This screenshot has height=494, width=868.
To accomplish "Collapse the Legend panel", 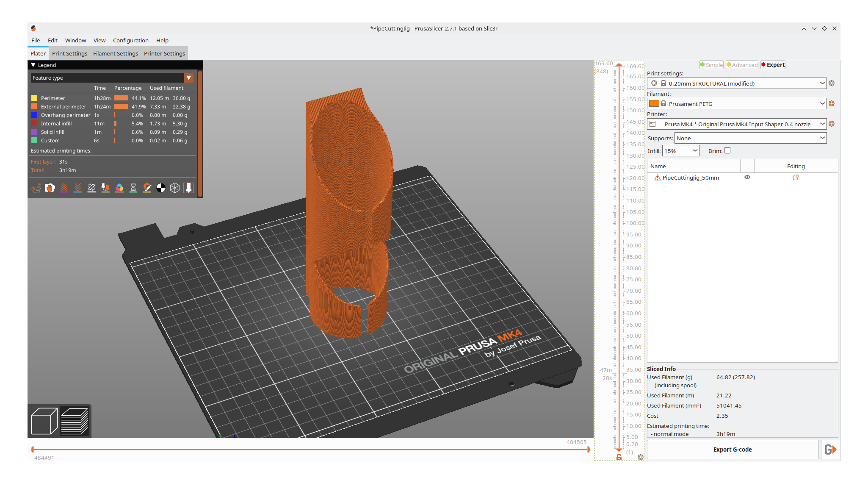I will point(33,65).
